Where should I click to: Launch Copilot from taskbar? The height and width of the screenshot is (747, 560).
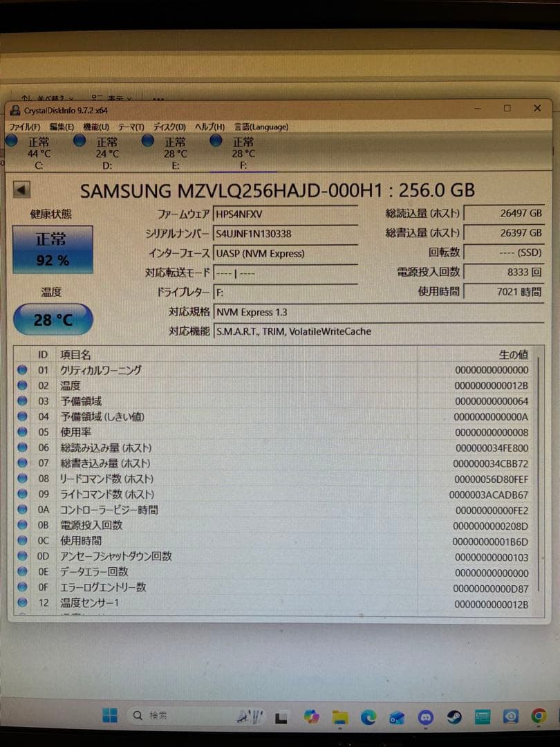(311, 716)
